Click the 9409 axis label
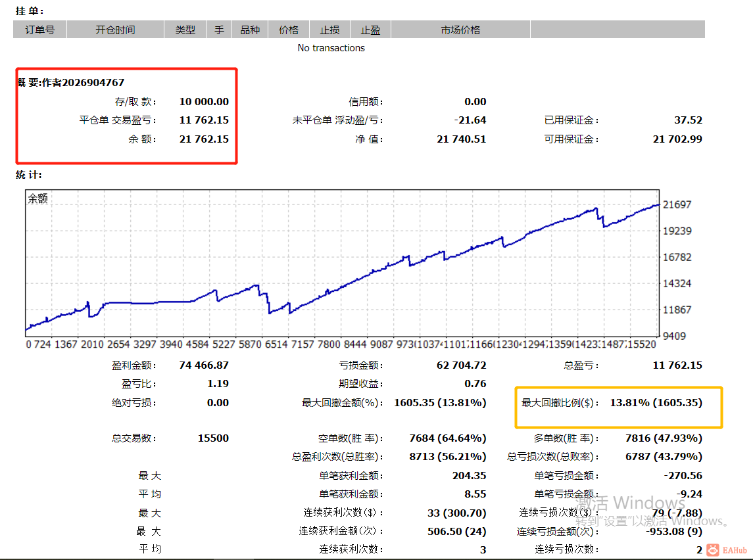 click(x=674, y=336)
